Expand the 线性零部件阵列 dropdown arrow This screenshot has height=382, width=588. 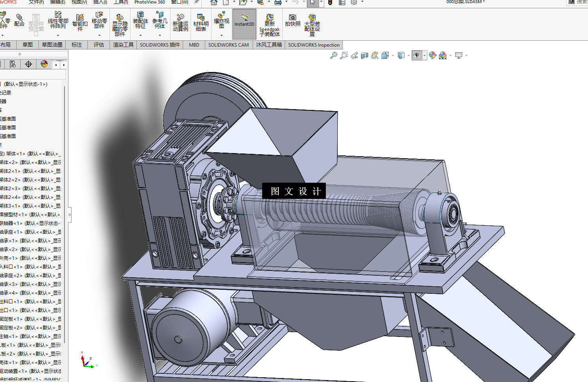pos(58,35)
